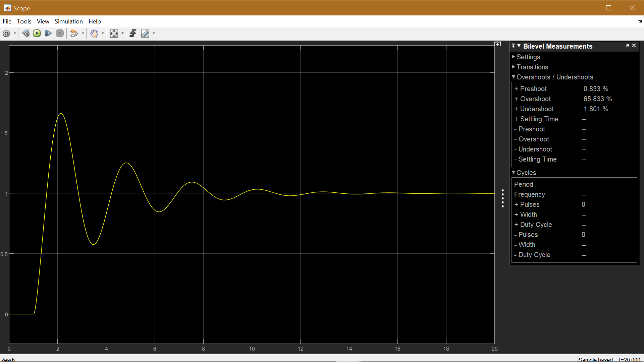The image size is (644, 362).
Task: Undock the Bilevel Measurements panel
Action: (x=627, y=45)
